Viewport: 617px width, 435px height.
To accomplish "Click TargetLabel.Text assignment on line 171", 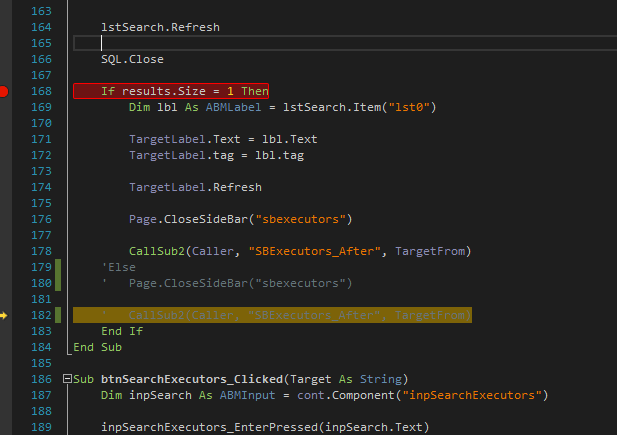I will pyautogui.click(x=223, y=139).
